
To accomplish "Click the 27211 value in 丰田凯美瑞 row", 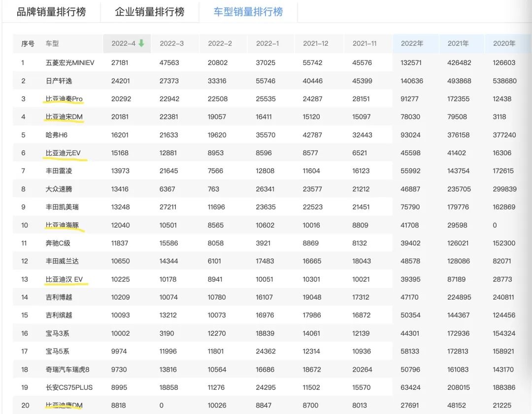I will tap(168, 207).
